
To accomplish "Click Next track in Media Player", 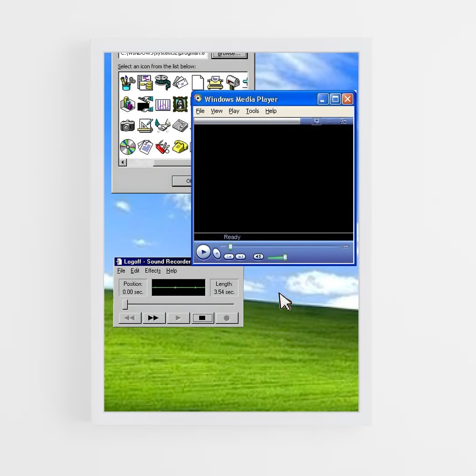I will click(240, 257).
